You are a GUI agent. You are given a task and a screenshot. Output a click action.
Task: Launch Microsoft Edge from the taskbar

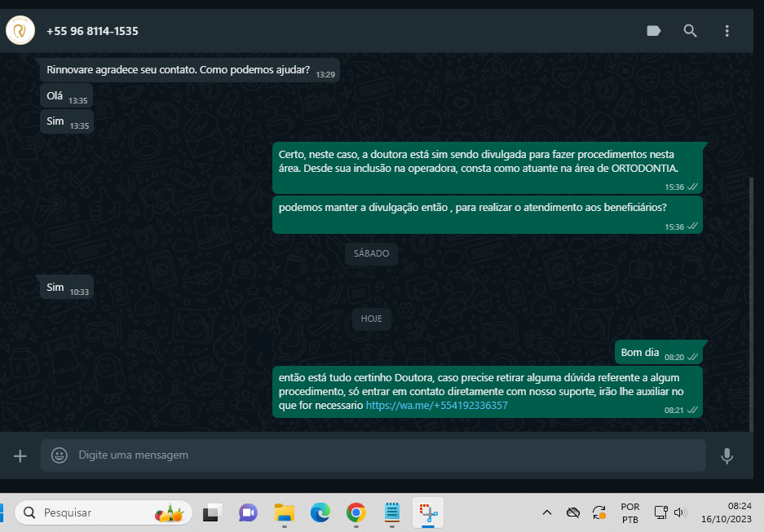pos(320,512)
